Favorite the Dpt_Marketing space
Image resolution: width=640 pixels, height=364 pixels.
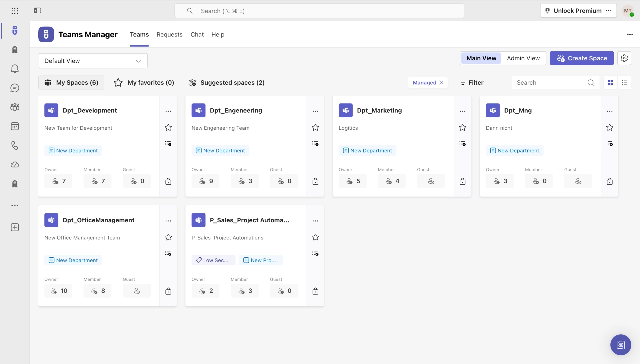point(463,127)
